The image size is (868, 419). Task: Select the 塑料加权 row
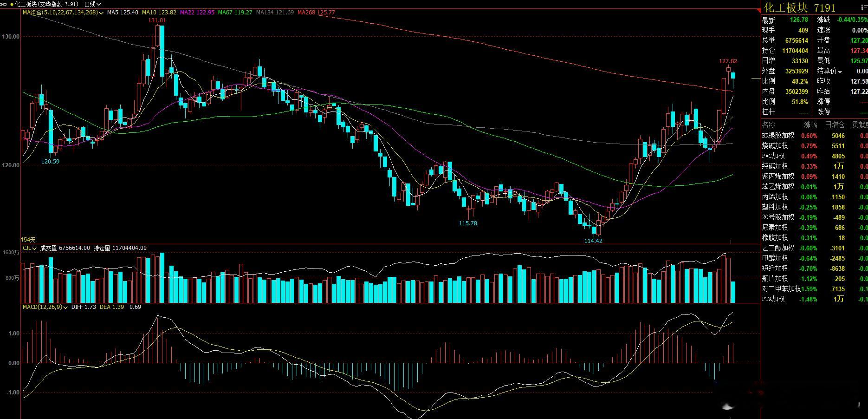815,207
